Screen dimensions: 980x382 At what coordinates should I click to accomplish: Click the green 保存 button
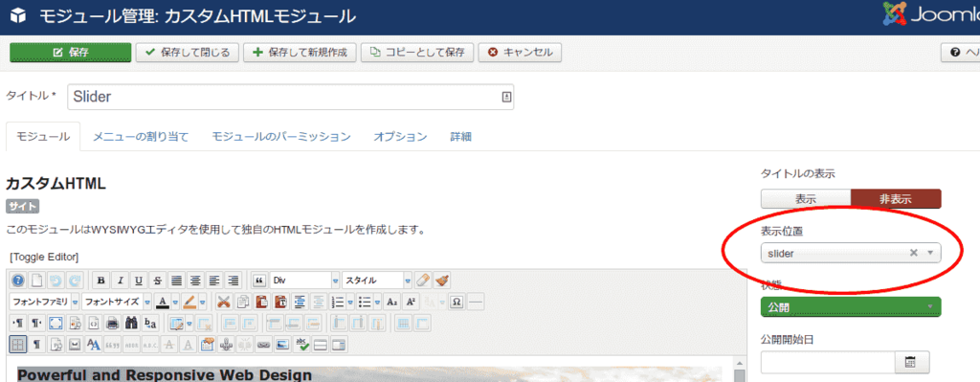pyautogui.click(x=71, y=53)
